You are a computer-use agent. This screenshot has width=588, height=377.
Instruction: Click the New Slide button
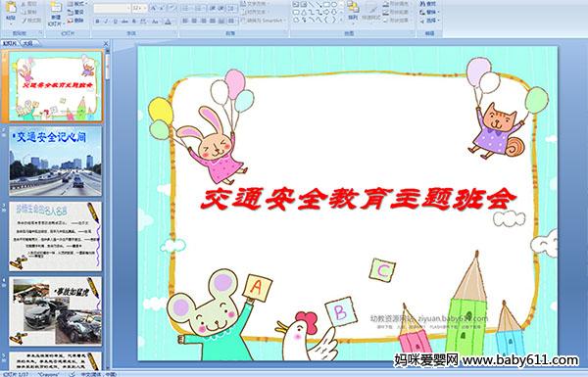(56, 15)
